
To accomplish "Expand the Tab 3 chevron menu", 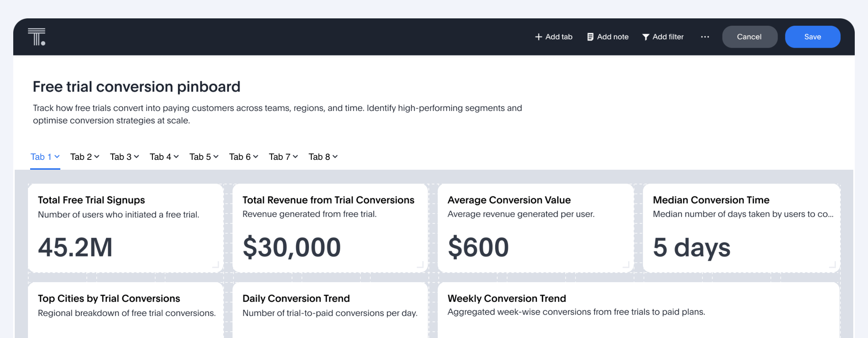I will 136,157.
